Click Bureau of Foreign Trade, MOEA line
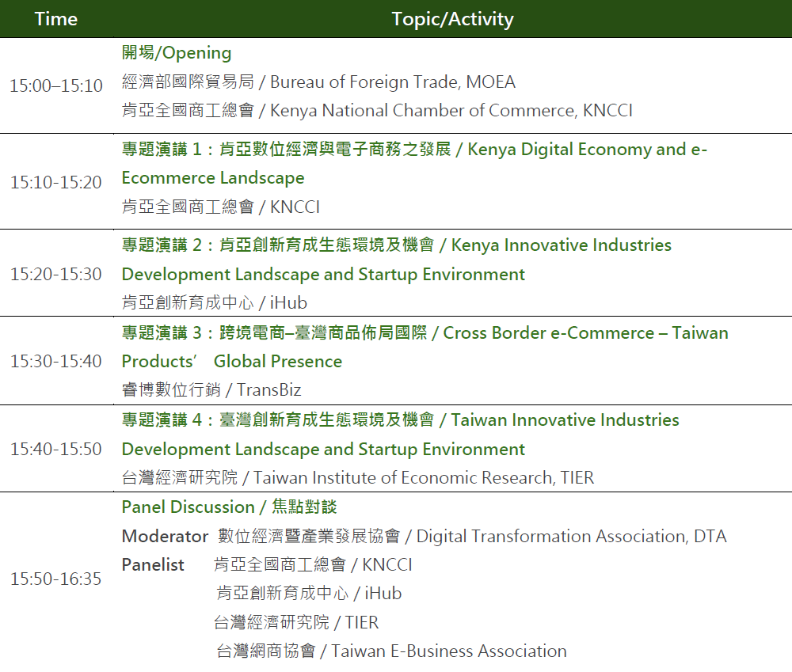792x672 pixels. [318, 82]
